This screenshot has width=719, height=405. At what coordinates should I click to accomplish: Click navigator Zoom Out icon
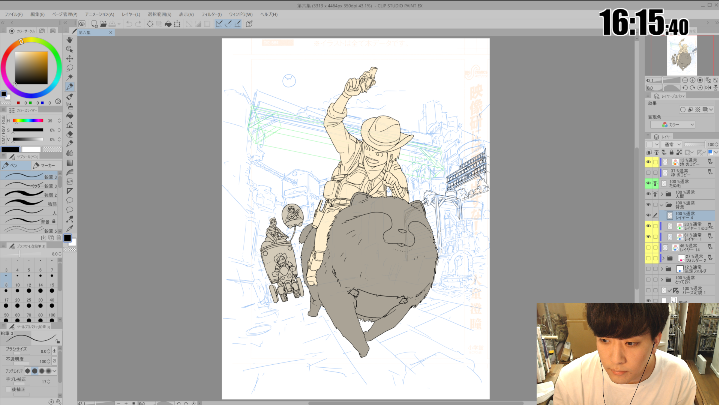686,80
